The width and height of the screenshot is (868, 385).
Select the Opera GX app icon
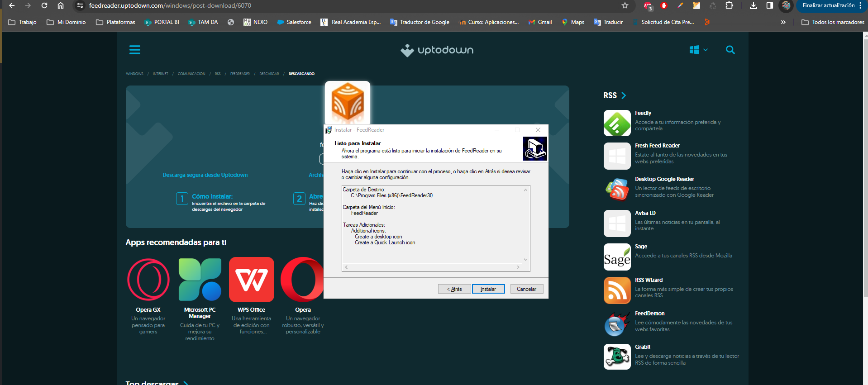click(148, 280)
